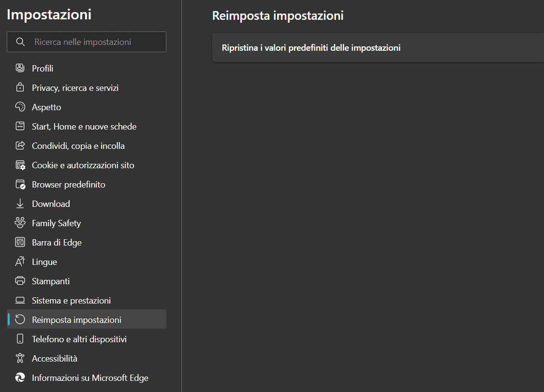This screenshot has height=392, width=544.
Task: Select the Aspetto palette icon
Action: tap(20, 107)
